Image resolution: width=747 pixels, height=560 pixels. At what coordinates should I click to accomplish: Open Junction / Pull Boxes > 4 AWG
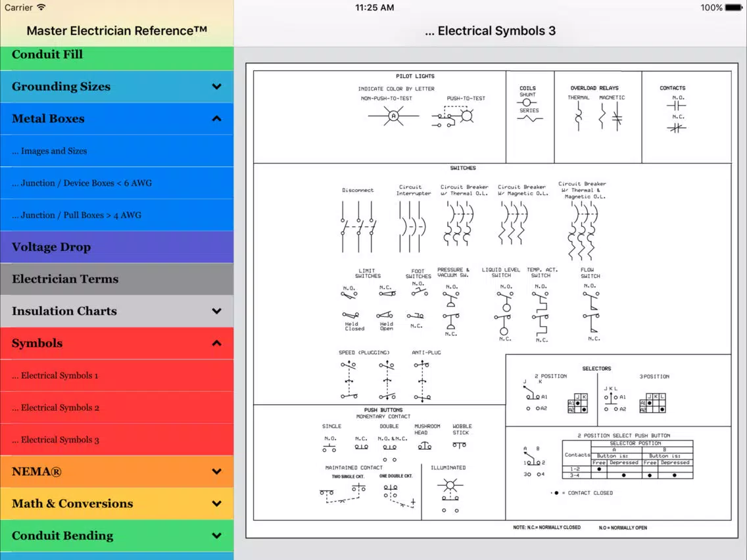117,215
